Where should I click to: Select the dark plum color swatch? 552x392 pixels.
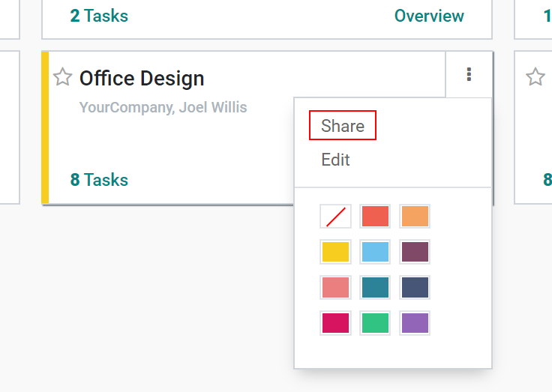click(415, 252)
